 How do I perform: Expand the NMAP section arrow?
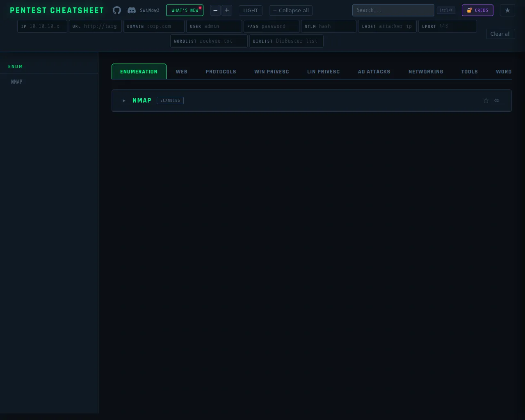click(124, 100)
